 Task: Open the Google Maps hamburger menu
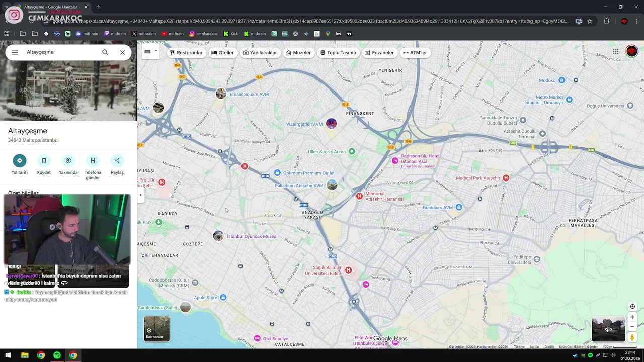coord(15,52)
